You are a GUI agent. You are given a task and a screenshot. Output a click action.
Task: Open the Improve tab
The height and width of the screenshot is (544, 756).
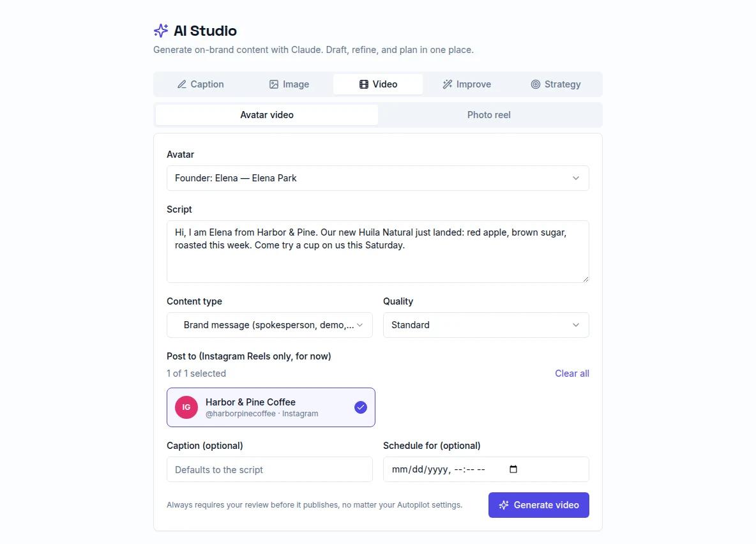pyautogui.click(x=467, y=84)
